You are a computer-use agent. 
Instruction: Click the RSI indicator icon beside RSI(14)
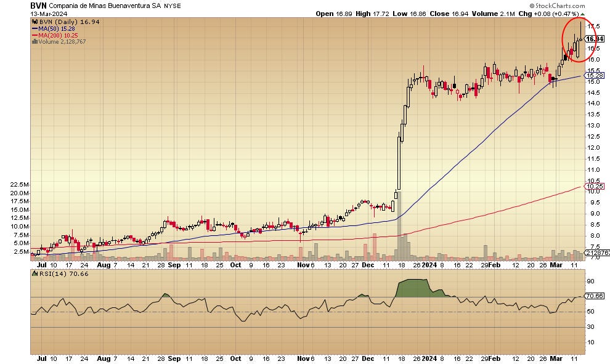point(35,275)
